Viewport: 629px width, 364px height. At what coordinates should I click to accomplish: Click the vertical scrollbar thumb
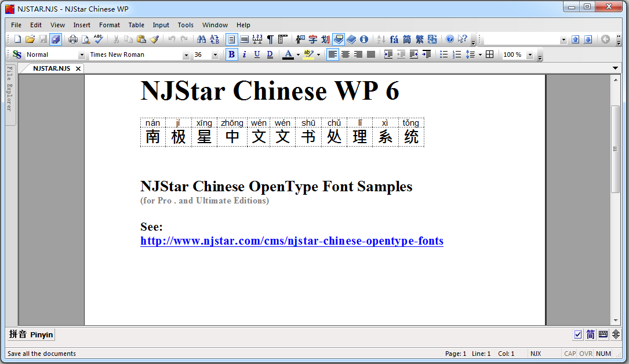pyautogui.click(x=615, y=149)
